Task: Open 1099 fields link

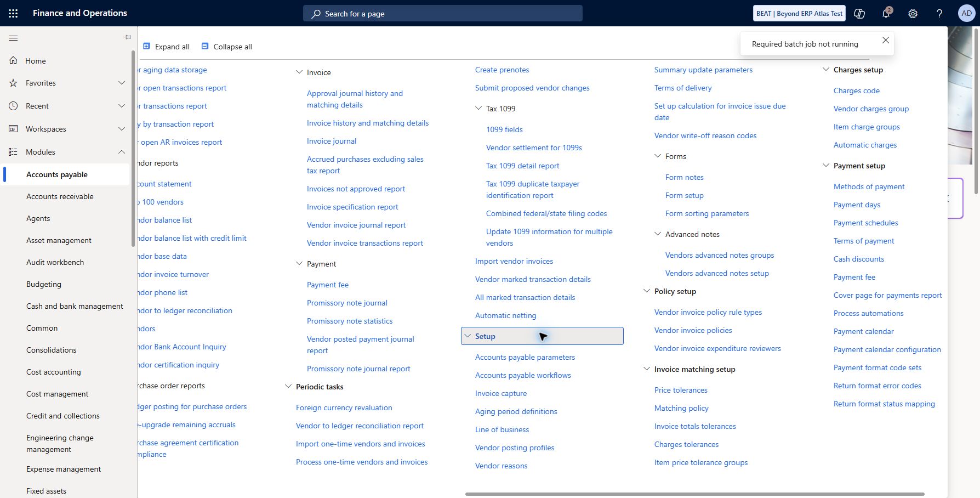Action: (x=504, y=129)
